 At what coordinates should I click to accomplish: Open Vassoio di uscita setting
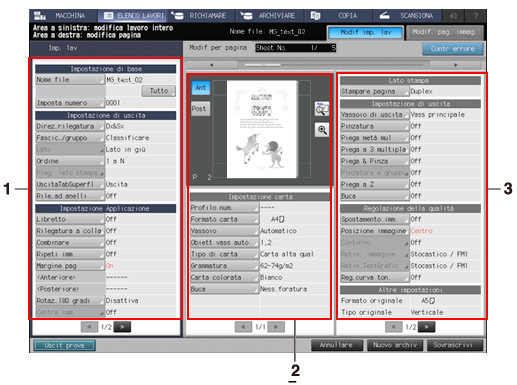[375, 115]
